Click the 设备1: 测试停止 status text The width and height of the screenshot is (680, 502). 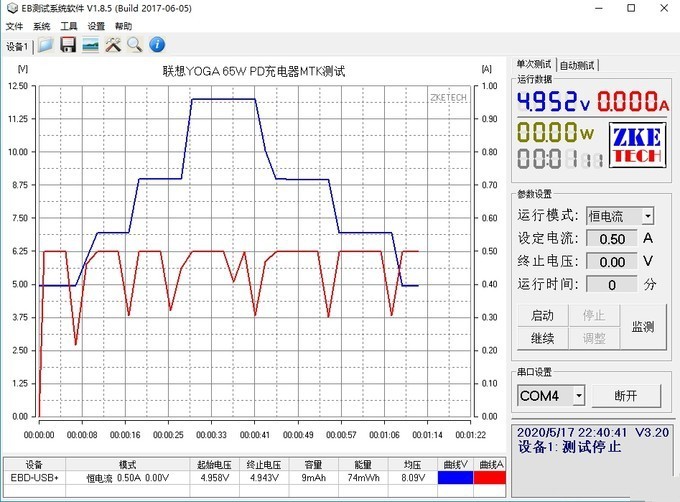[x=569, y=447]
